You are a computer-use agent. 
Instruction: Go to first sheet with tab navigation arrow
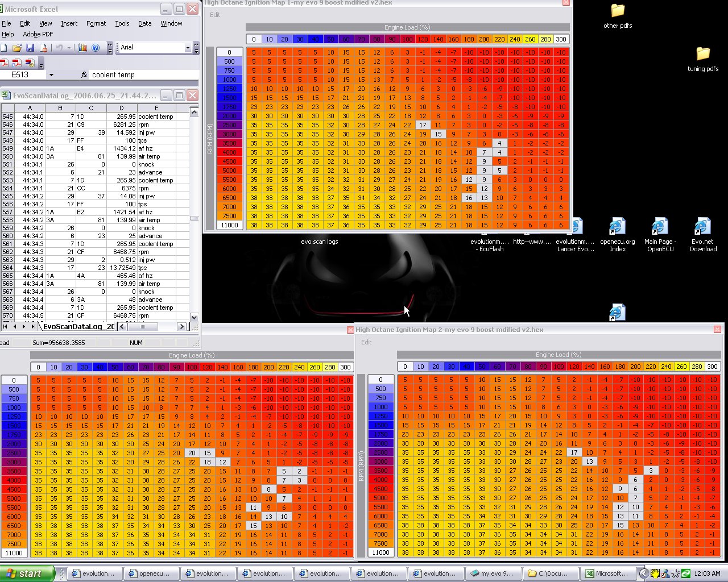click(x=5, y=326)
